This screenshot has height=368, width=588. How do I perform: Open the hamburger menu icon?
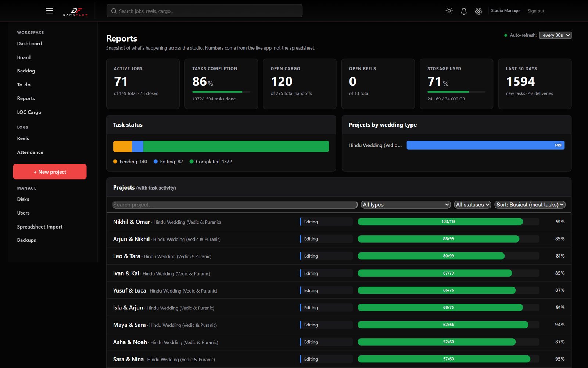(49, 11)
